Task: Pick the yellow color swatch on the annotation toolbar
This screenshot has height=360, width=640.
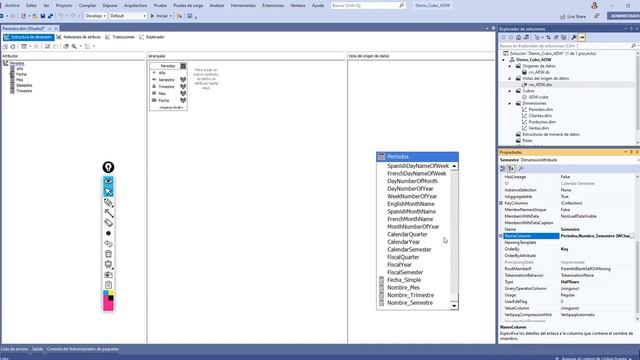Action: (x=111, y=293)
